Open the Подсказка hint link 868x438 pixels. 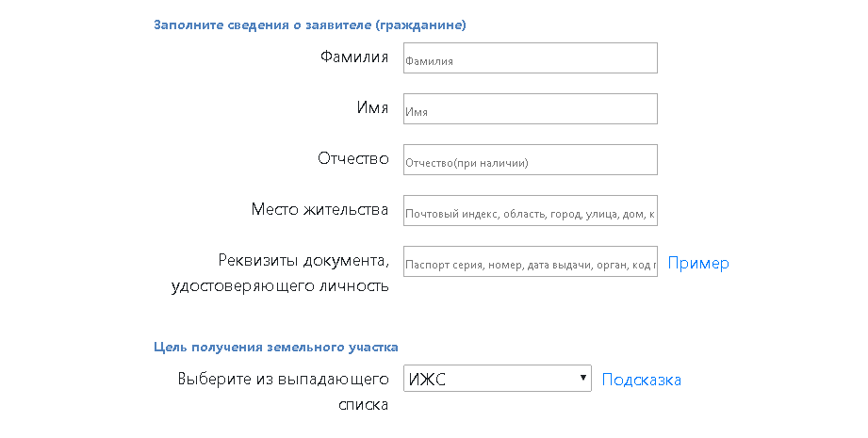click(642, 380)
